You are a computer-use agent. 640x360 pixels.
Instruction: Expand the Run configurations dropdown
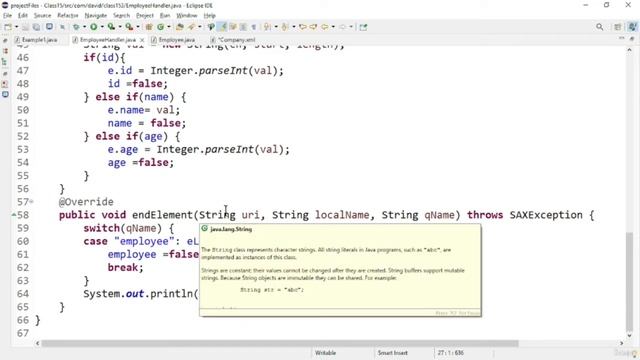click(102, 27)
